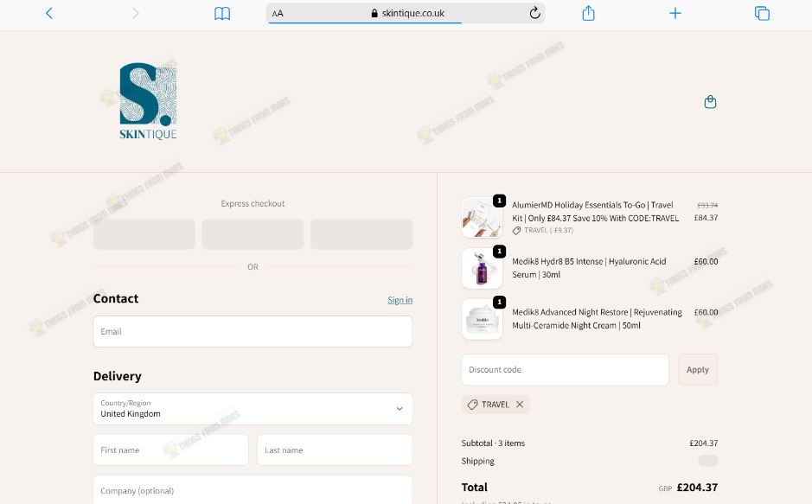
Task: Click the Discount code field
Action: (565, 369)
